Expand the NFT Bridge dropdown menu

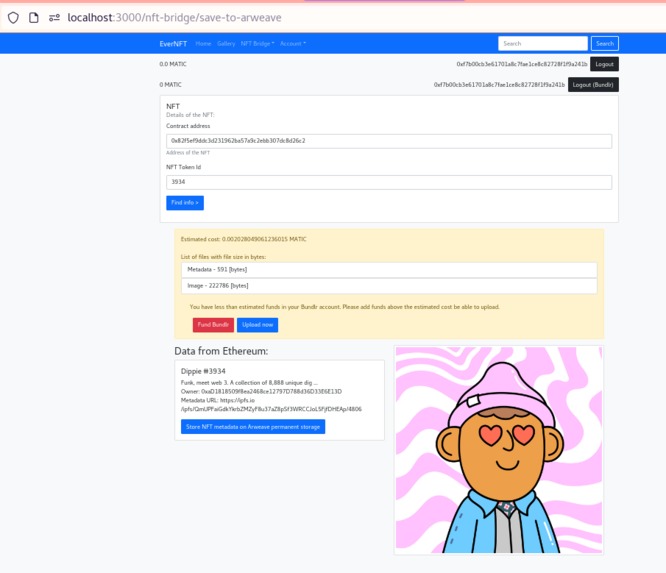point(257,44)
